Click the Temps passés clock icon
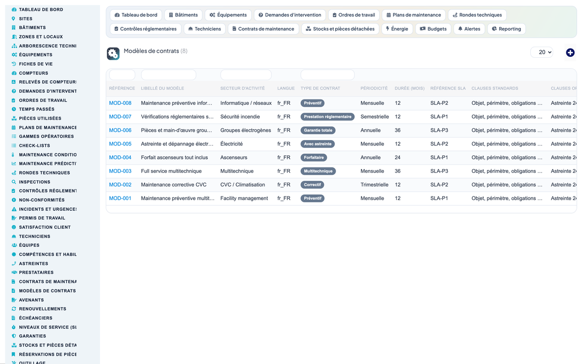 point(14,109)
